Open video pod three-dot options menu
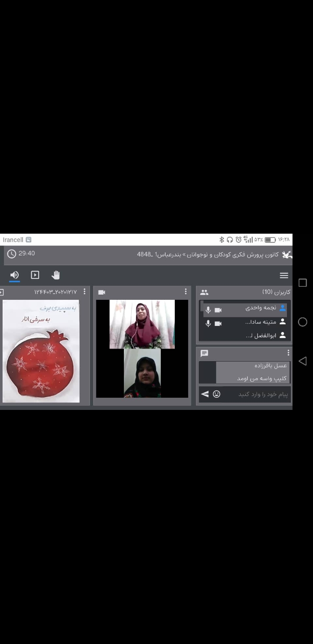The width and height of the screenshot is (313, 644). tap(186, 292)
